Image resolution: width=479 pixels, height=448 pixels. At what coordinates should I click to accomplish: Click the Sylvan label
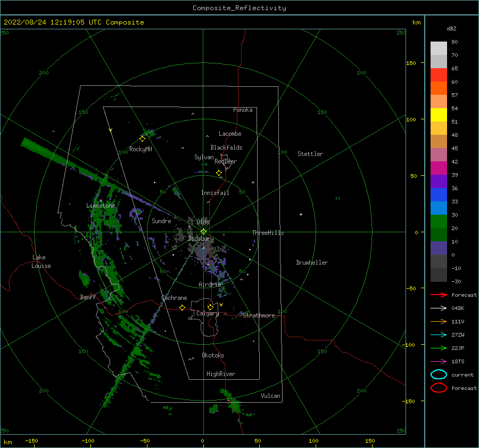(x=204, y=157)
